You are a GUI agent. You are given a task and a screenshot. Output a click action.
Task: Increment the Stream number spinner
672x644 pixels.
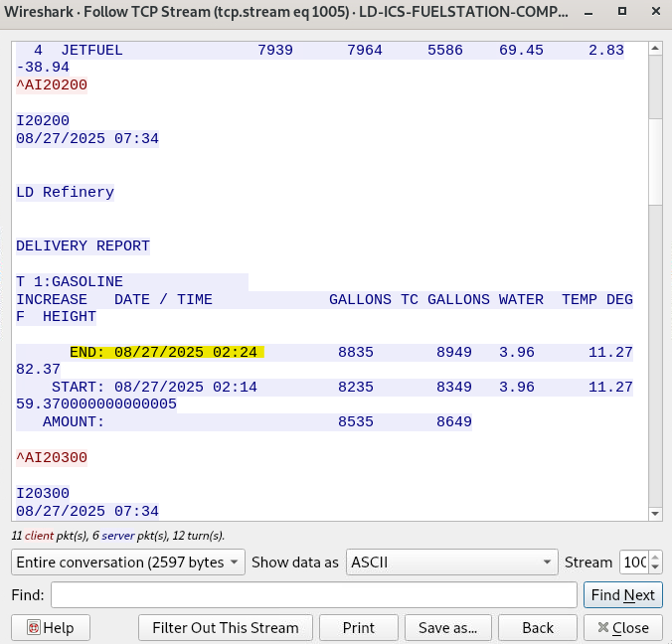point(654,558)
